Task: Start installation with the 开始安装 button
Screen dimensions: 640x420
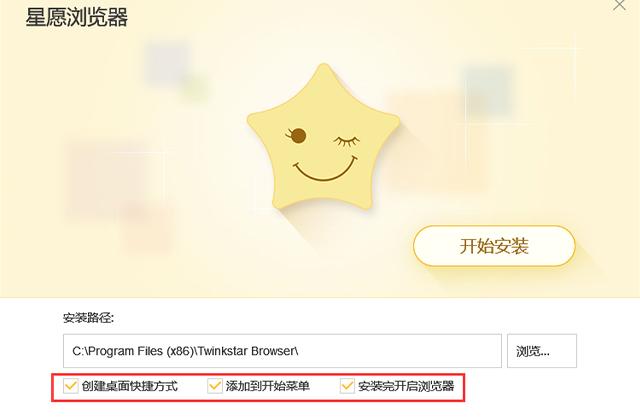Action: point(494,246)
